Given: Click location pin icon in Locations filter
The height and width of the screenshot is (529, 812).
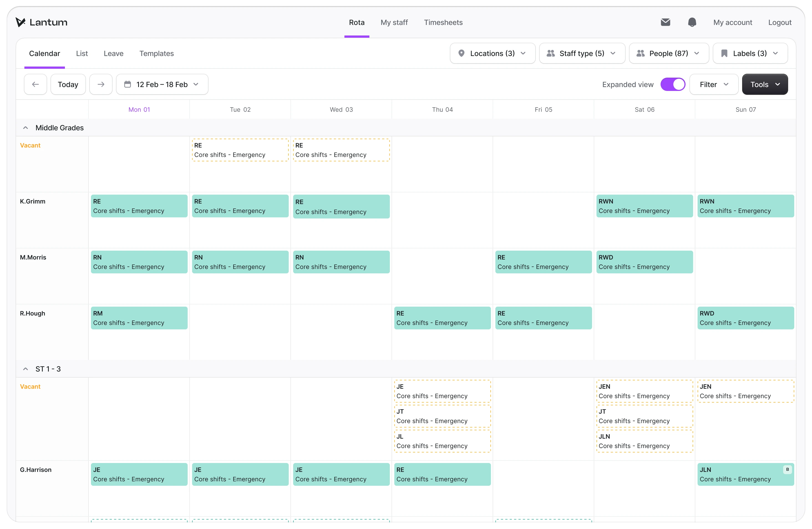Looking at the screenshot, I should click(x=461, y=54).
